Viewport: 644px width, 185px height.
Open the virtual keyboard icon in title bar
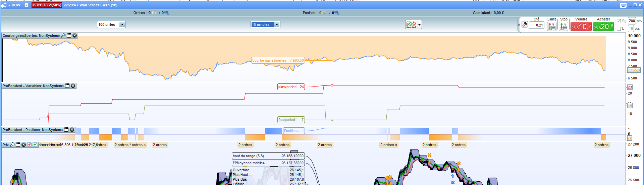tap(623, 5)
